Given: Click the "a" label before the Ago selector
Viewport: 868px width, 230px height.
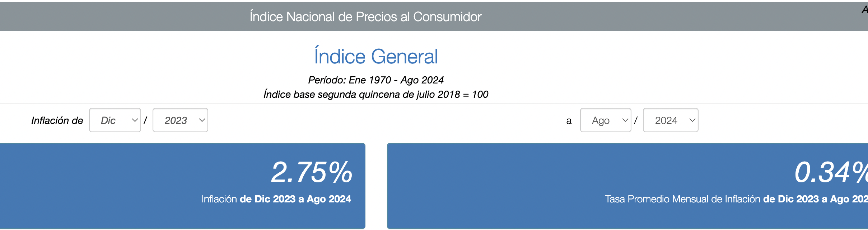Looking at the screenshot, I should [x=569, y=121].
